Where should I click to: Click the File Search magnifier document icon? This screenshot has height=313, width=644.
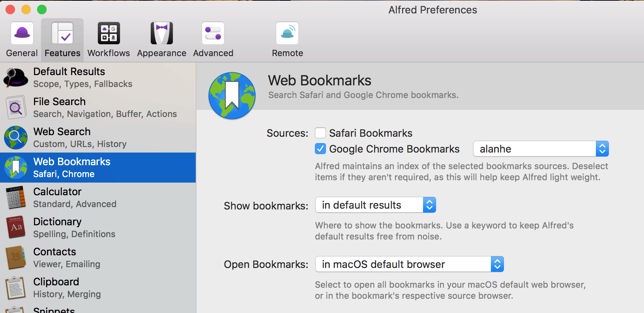click(16, 107)
